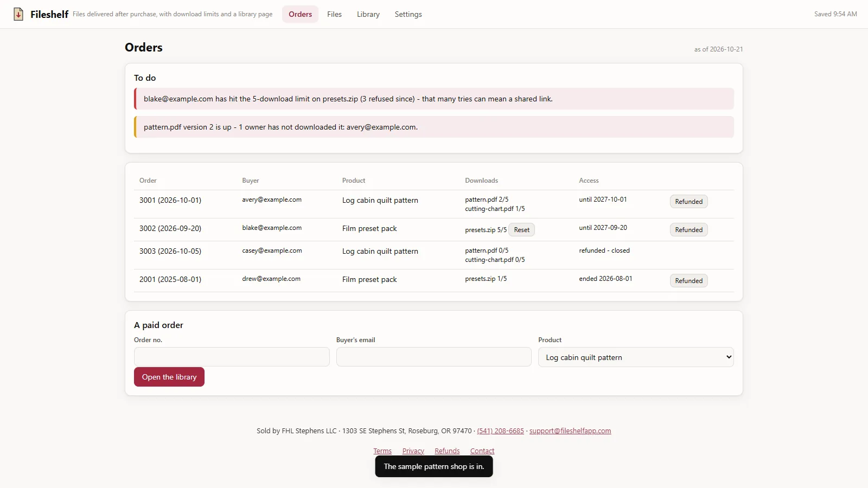The width and height of the screenshot is (868, 488).
Task: Expand the Product dropdown
Action: click(x=636, y=357)
